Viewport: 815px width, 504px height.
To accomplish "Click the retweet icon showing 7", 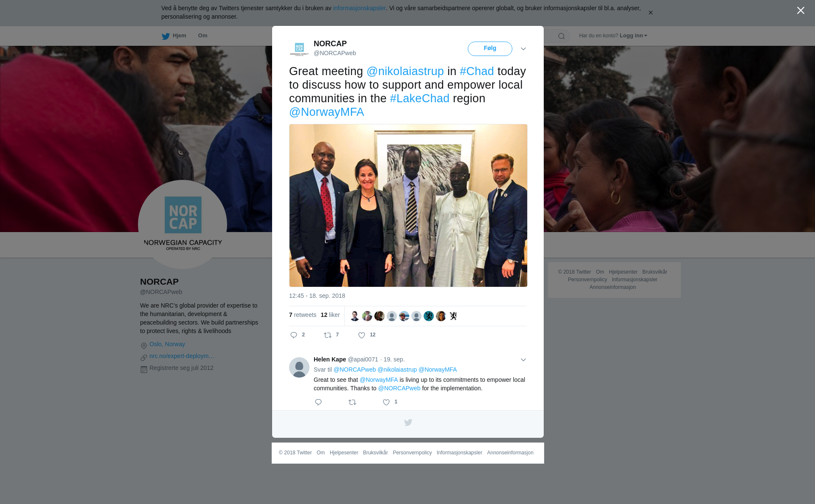I will pos(328,335).
